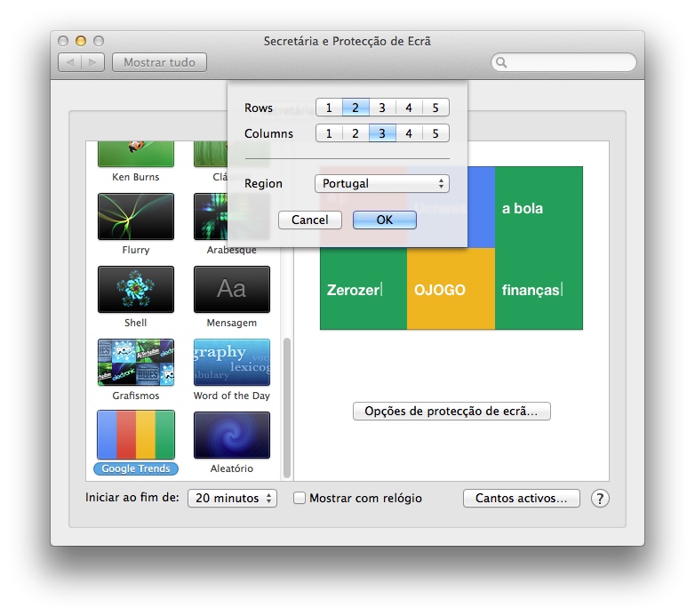695x616 pixels.
Task: Choose the Flurry screensaver thumbnail
Action: point(136,216)
